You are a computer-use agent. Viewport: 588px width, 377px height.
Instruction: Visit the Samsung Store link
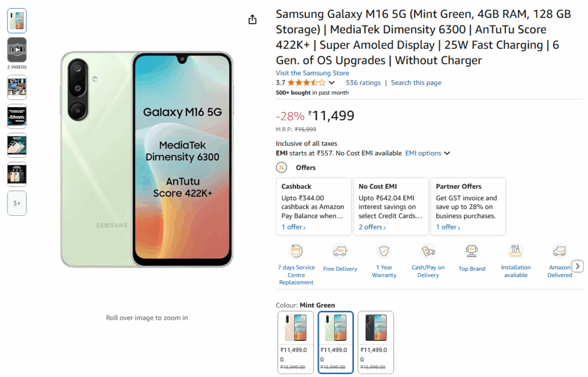click(312, 73)
